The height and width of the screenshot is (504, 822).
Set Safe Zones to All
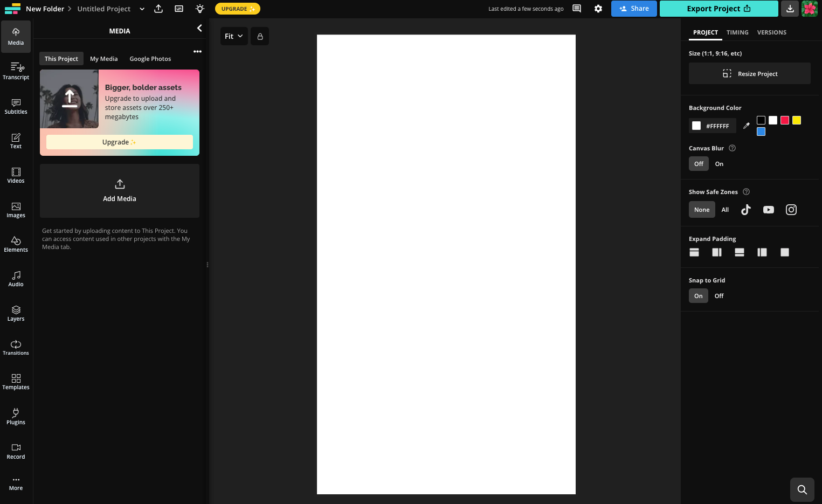click(725, 210)
